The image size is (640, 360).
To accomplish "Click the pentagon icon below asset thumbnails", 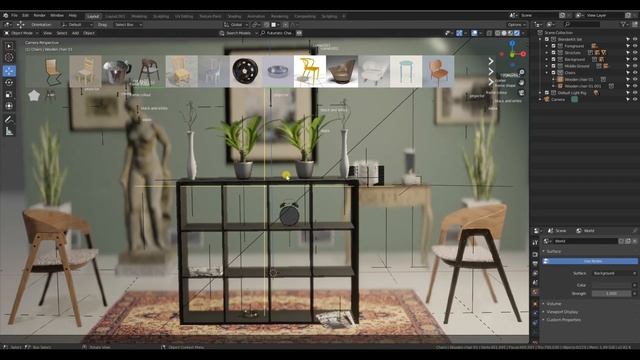I will [x=34, y=96].
